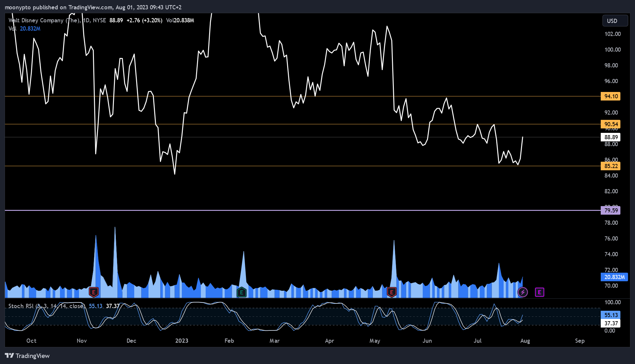635x364 pixels.
Task: Click the Sep label on time axis
Action: [x=580, y=341]
